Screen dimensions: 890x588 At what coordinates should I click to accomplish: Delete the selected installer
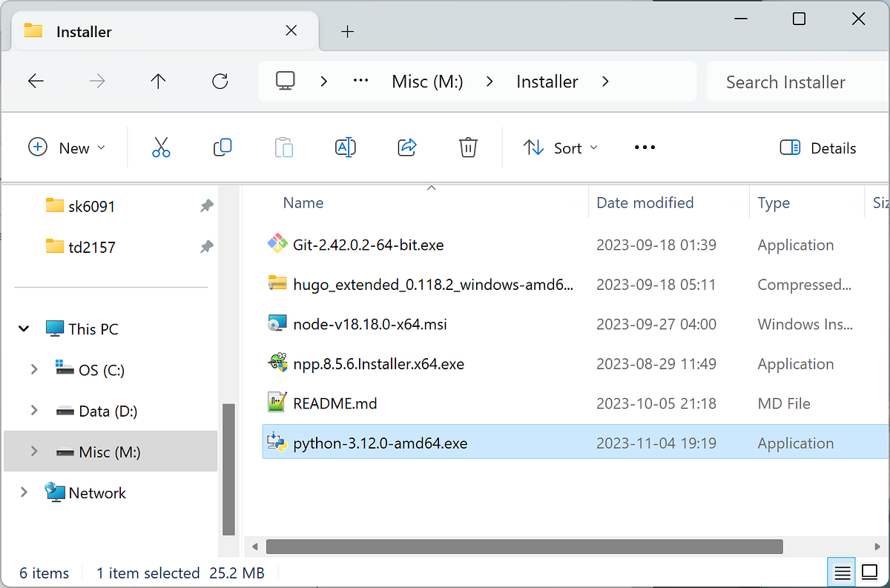tap(468, 148)
